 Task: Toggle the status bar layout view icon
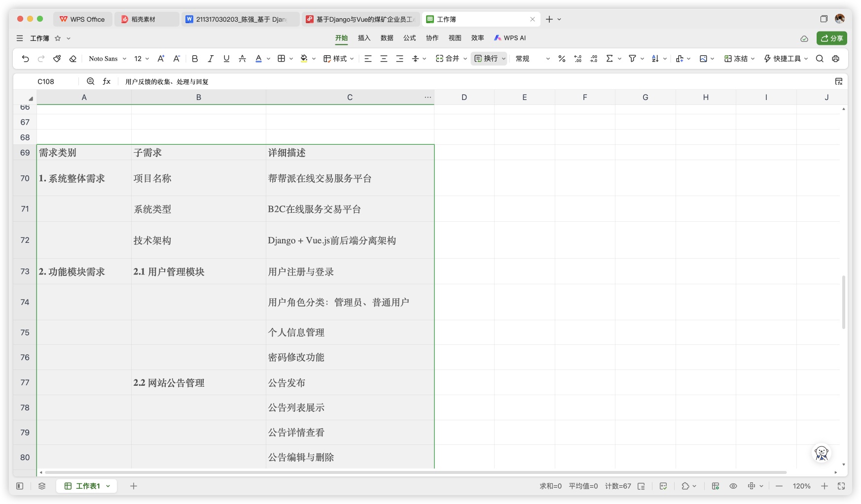pos(716,486)
